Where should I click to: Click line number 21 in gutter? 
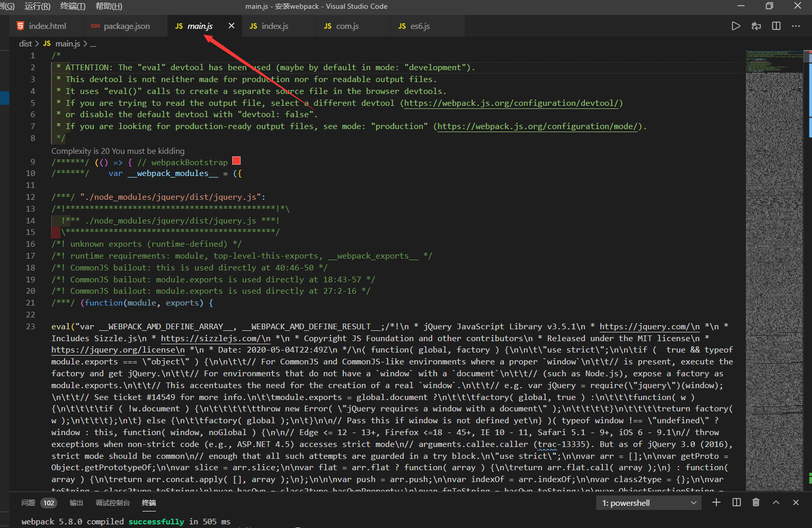point(30,303)
